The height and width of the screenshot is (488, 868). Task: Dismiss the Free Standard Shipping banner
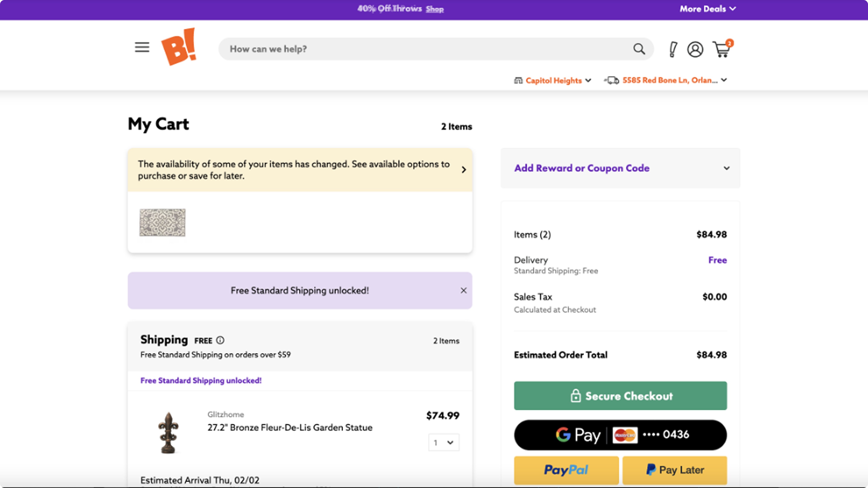[463, 290]
